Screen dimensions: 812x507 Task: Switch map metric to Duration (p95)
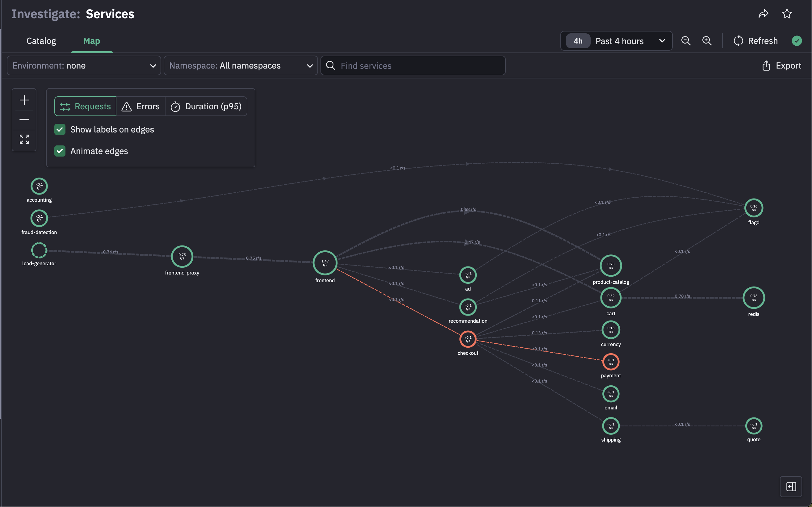(206, 106)
